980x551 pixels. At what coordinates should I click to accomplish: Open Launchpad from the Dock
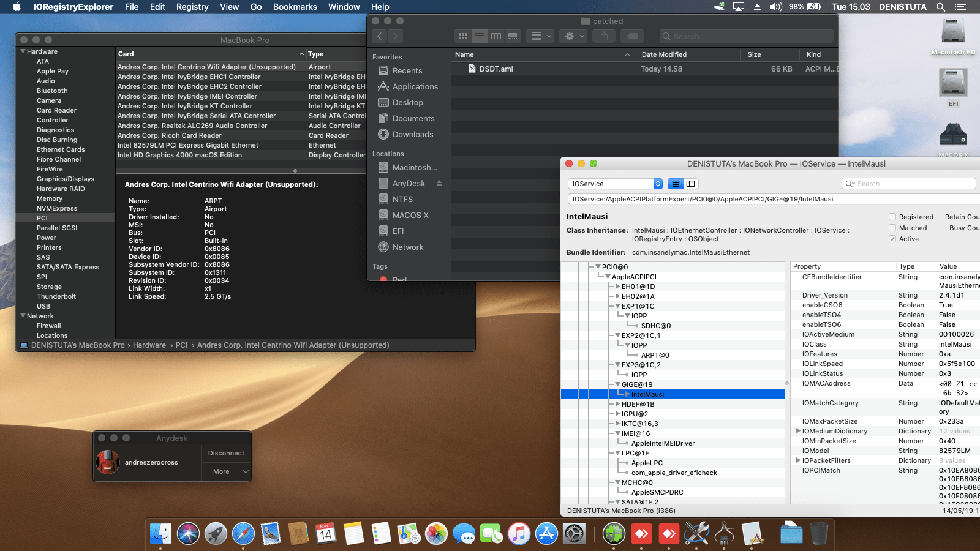[216, 534]
